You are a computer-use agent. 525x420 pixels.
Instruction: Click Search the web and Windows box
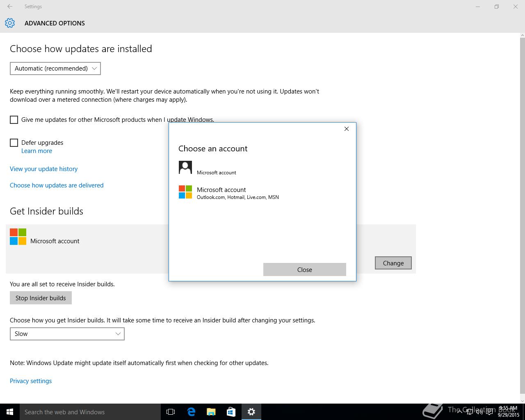point(90,412)
